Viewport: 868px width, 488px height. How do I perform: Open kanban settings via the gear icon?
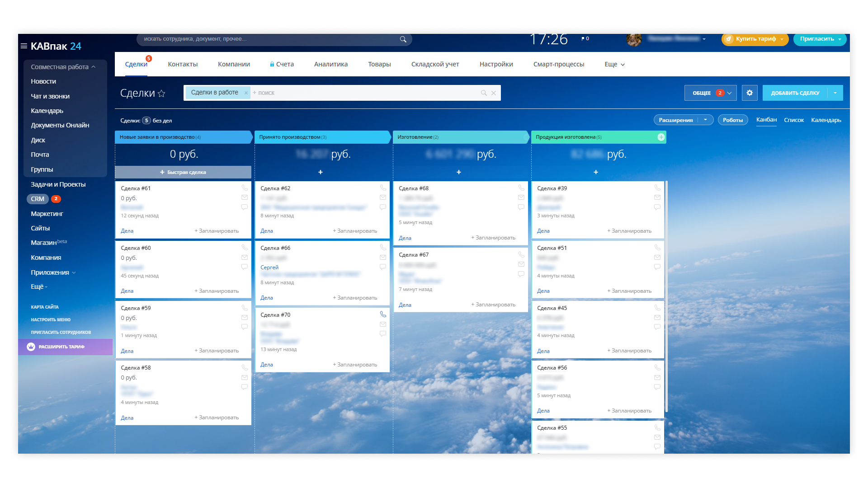750,93
